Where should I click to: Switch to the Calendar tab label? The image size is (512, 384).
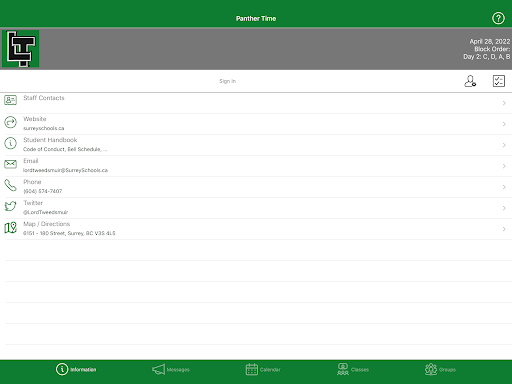pos(270,369)
